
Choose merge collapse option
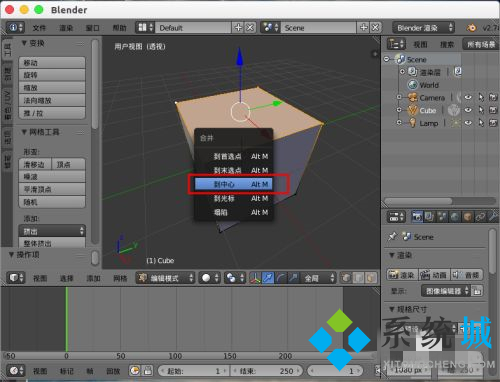[x=234, y=212]
